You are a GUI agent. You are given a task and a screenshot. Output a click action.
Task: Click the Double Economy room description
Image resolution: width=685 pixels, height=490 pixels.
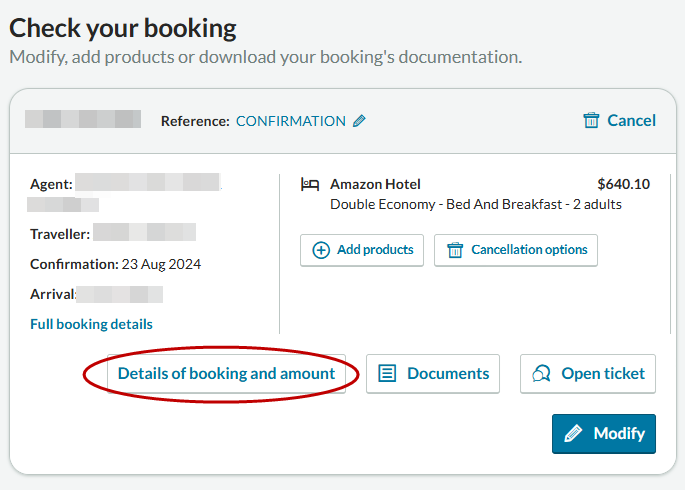(x=476, y=204)
